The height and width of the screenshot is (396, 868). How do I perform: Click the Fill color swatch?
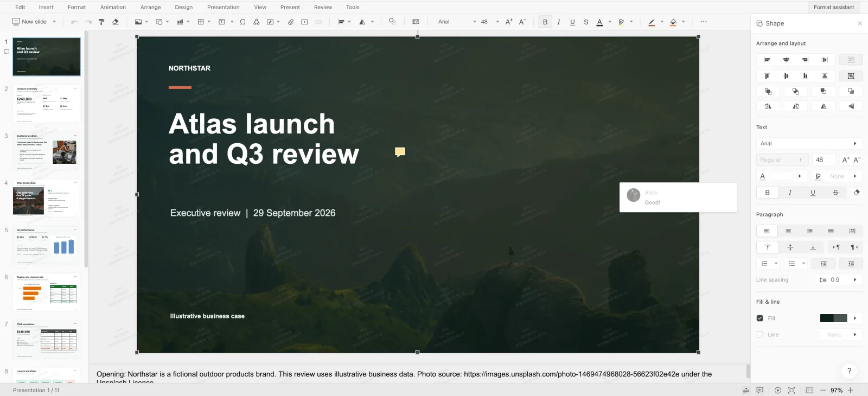[833, 318]
